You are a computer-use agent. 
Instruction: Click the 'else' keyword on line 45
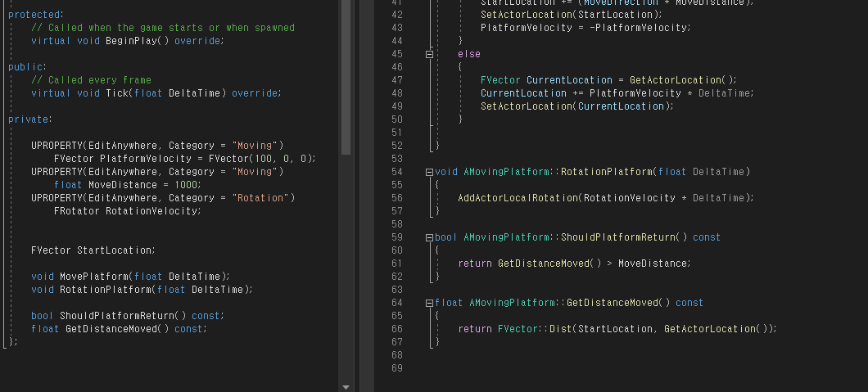[469, 54]
